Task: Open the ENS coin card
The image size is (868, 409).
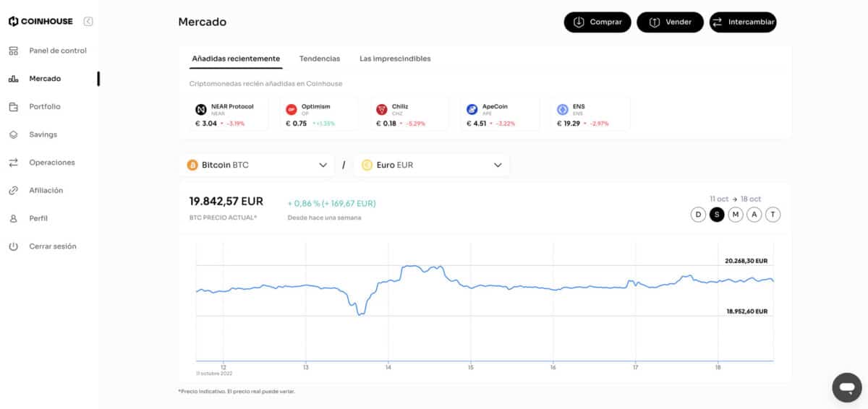Action: [590, 114]
